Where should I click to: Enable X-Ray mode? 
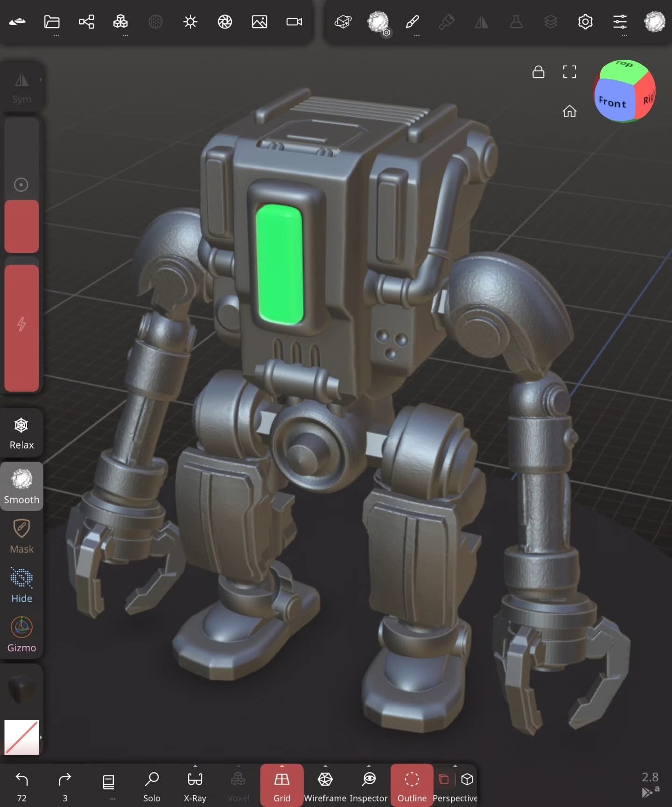[x=195, y=786]
